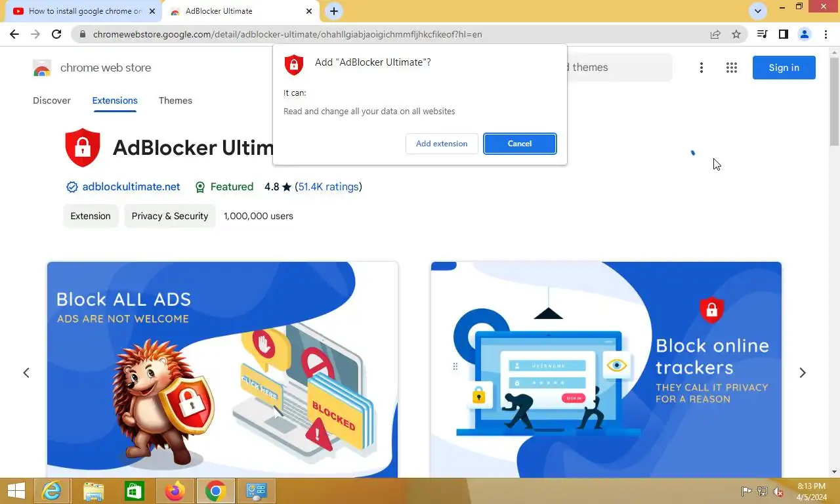Select the AdBlocker Ultimate browser tab
The image size is (840, 504).
[241, 11]
